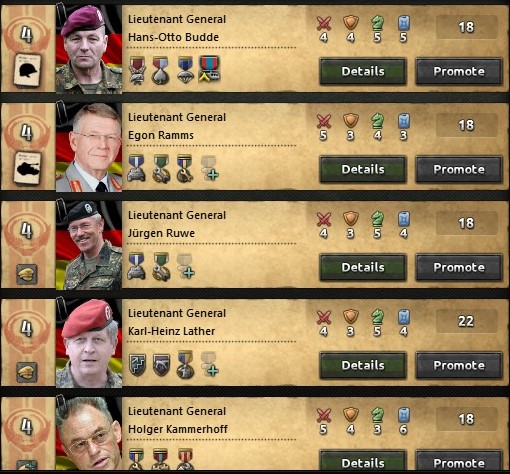The image size is (510, 474).
Task: Open Details for Holger Kammerhoff
Action: 363,462
